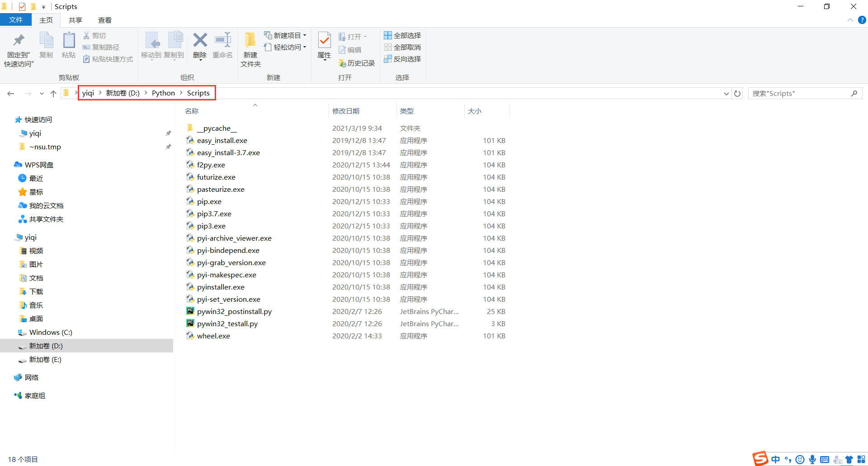
Task: Switch to the View (查看) tab
Action: pos(105,20)
